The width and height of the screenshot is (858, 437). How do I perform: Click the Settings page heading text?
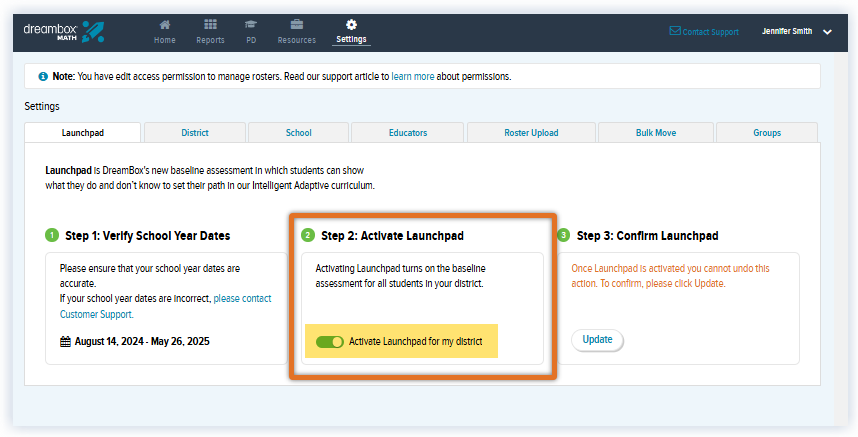click(42, 106)
